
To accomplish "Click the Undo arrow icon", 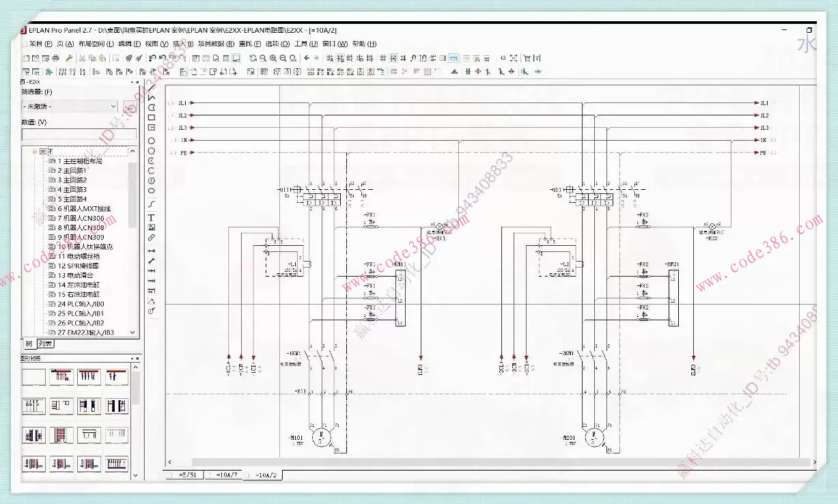I will tap(152, 58).
